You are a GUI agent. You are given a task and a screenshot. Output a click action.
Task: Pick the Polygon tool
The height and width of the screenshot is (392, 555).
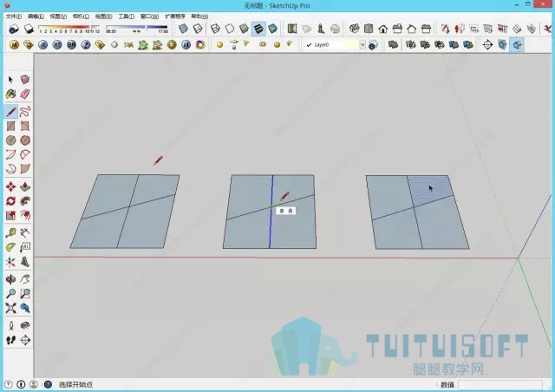(25, 140)
